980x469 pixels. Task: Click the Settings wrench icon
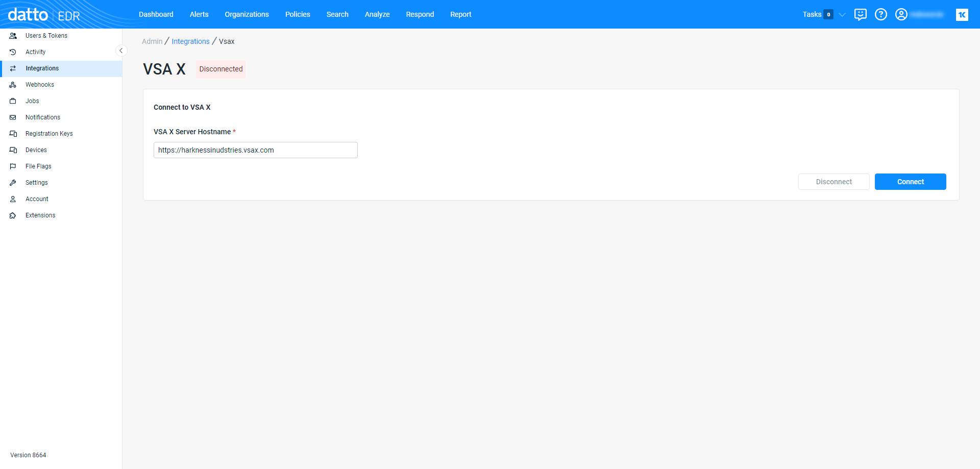tap(13, 183)
